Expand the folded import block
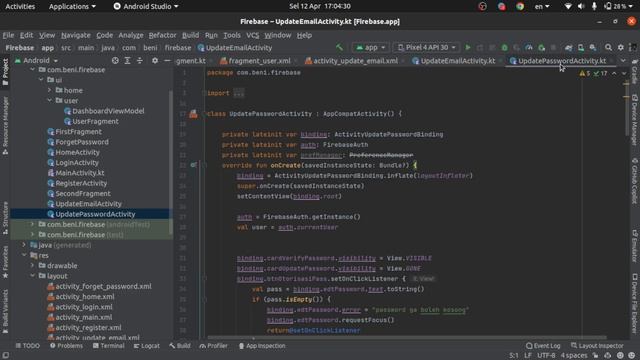 [x=239, y=93]
